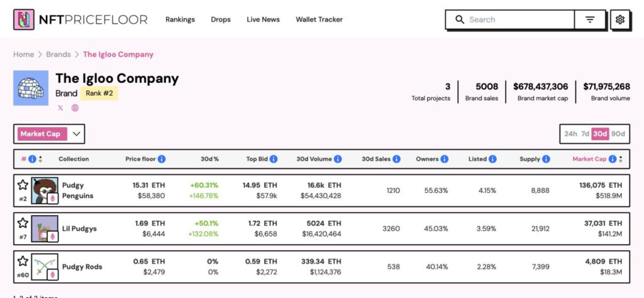Open The Igloo Company's website globe icon
Screen dimensions: 644x298
pos(75,108)
